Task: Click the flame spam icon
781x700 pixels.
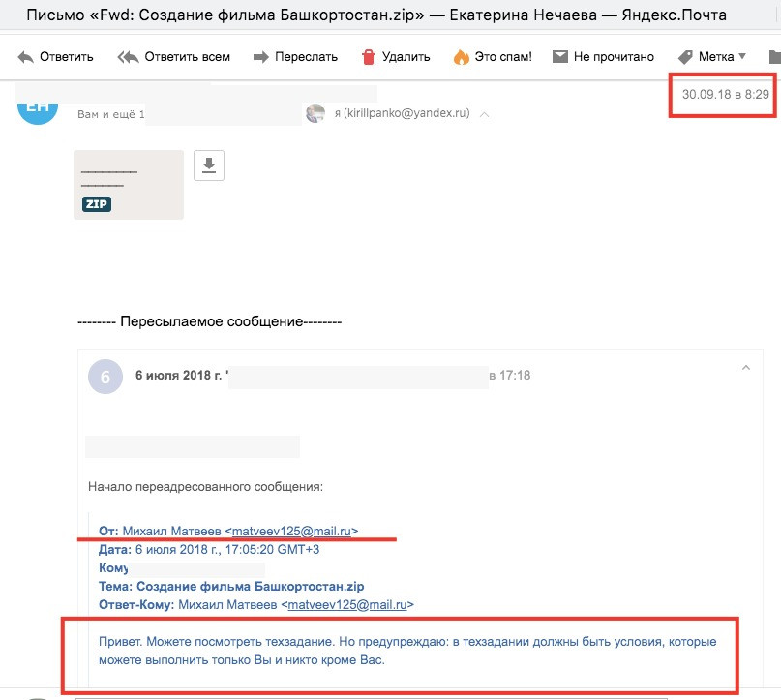Action: tap(462, 57)
